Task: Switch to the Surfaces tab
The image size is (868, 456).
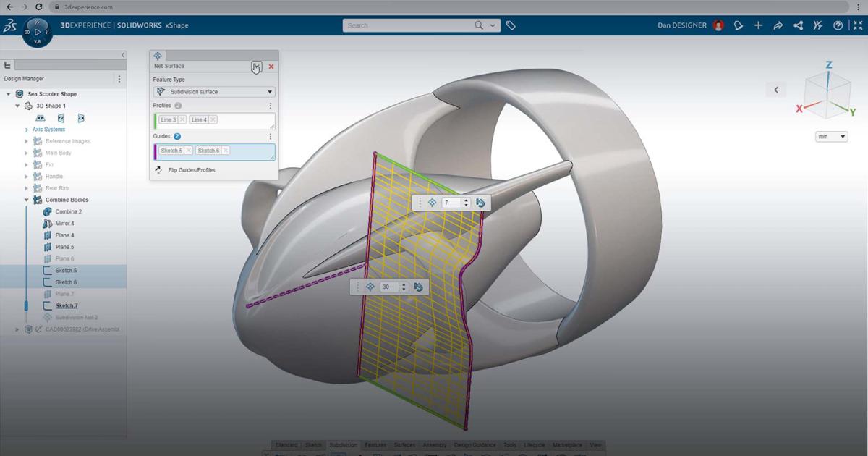Action: [x=404, y=444]
